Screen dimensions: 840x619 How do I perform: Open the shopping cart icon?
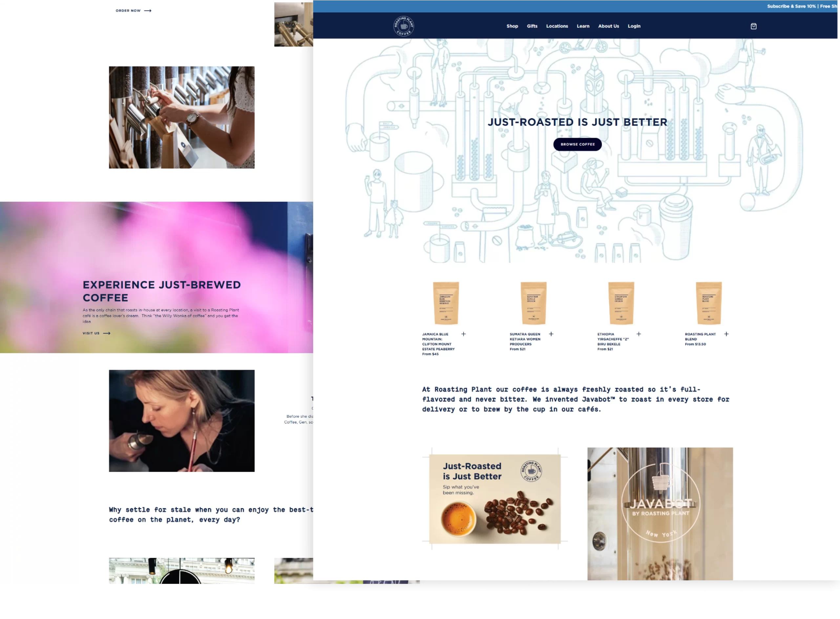753,26
